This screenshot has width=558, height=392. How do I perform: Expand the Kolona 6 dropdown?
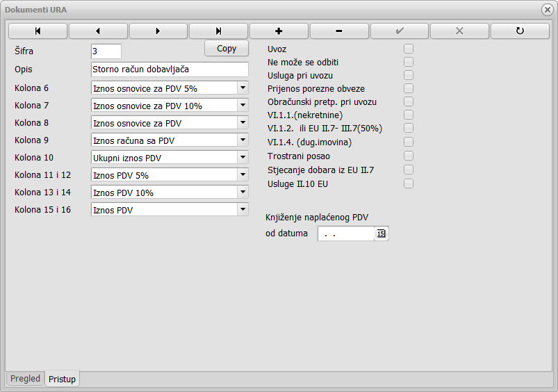click(x=242, y=88)
